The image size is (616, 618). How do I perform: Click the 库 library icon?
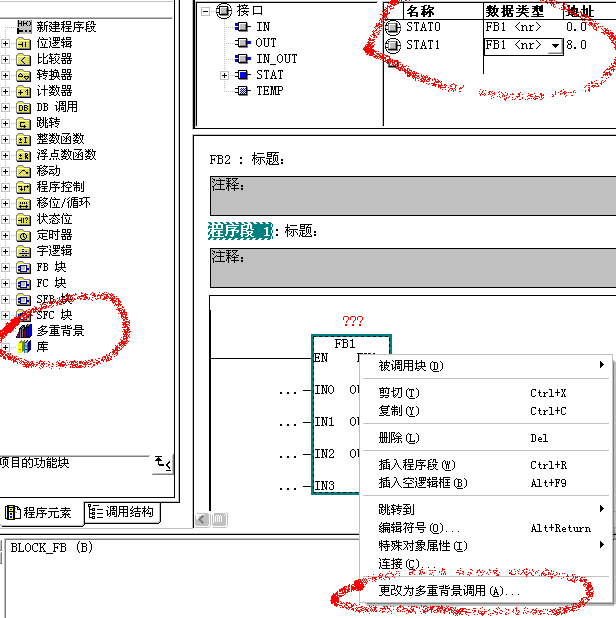point(24,347)
